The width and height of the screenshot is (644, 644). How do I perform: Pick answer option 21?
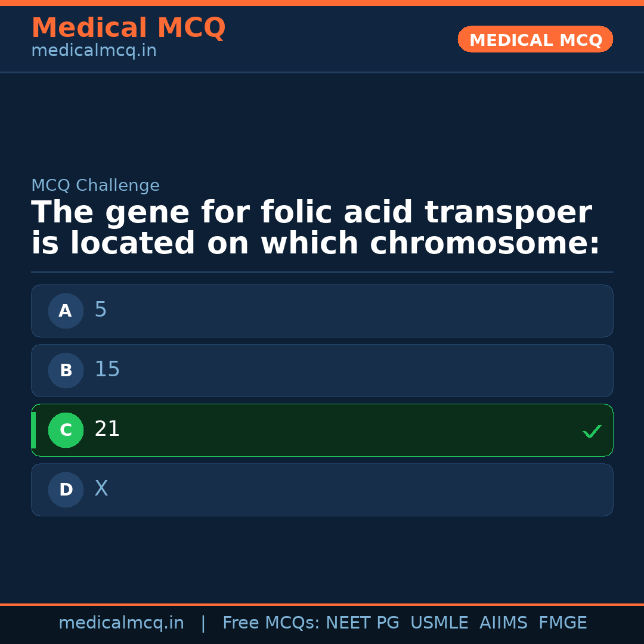(322, 430)
